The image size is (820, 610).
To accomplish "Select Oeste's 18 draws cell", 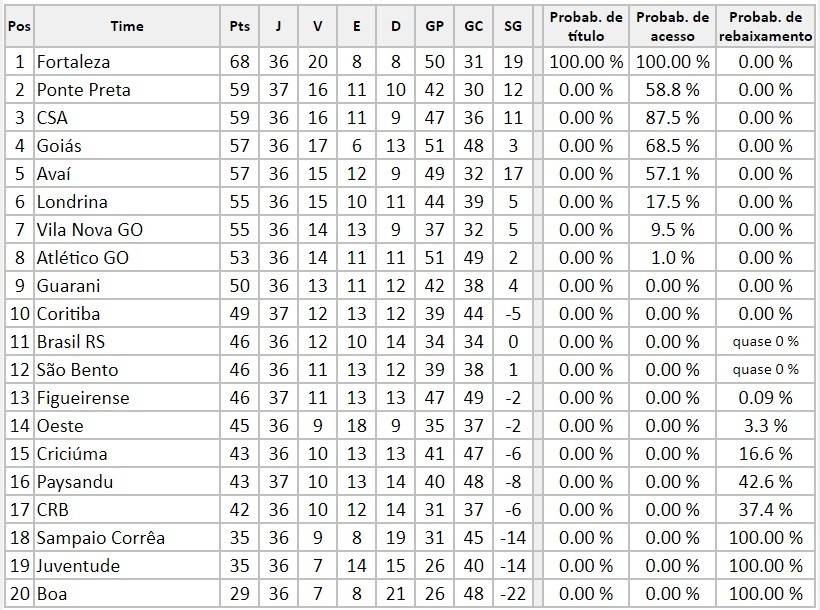I will click(357, 426).
